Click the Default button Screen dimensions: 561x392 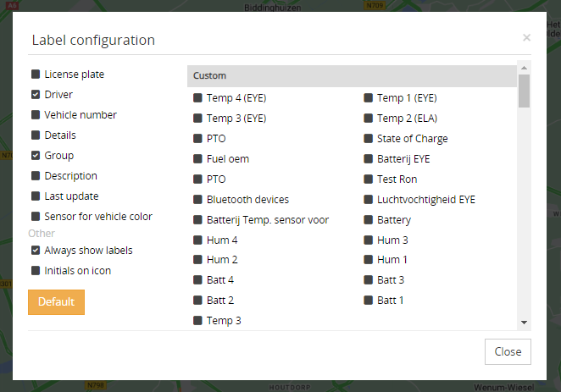pos(56,302)
